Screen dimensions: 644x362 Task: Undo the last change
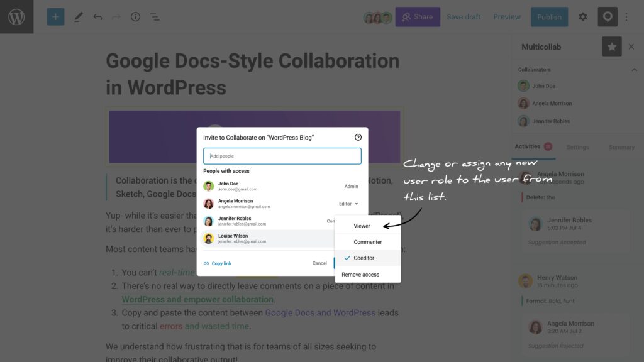(x=97, y=17)
